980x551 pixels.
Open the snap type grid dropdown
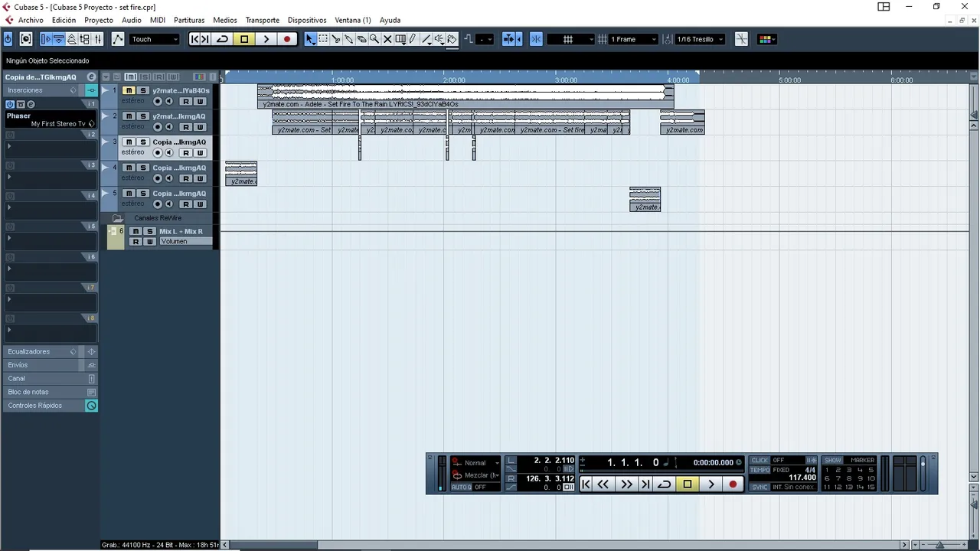[572, 39]
